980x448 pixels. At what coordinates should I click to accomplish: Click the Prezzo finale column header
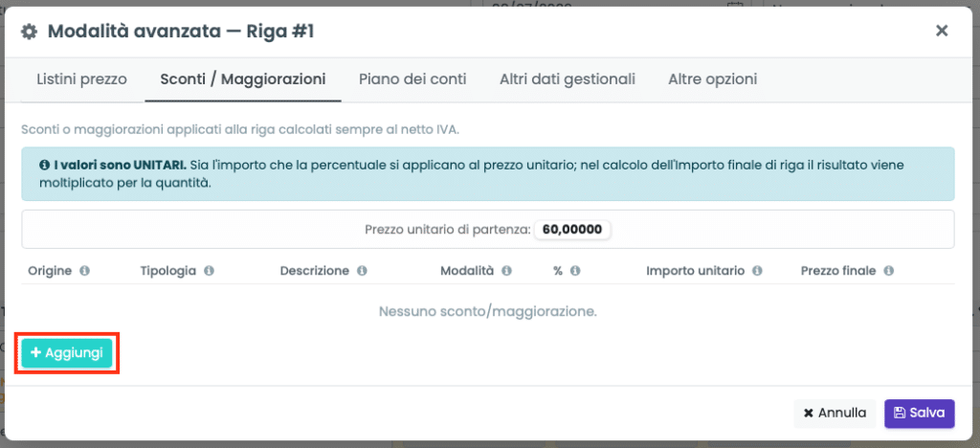[x=838, y=271]
